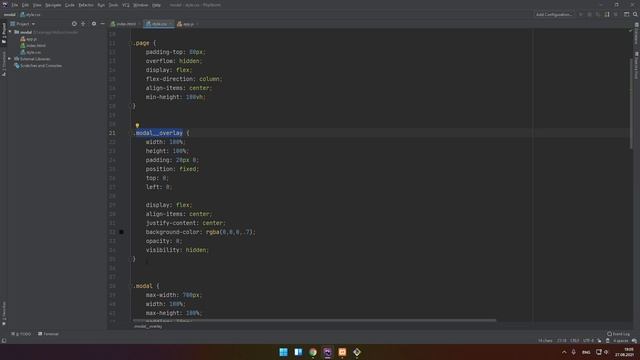Open the orange app icon in taskbar
Image resolution: width=640 pixels, height=360 pixels.
click(x=342, y=352)
